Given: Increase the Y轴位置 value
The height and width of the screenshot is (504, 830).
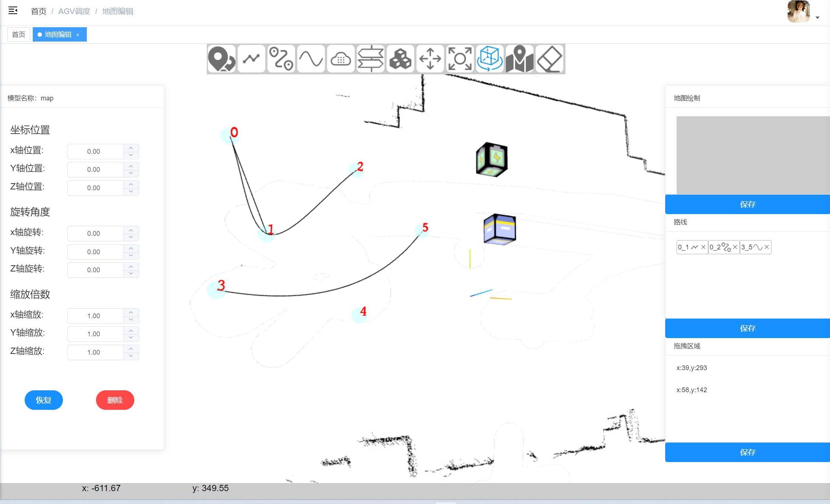Looking at the screenshot, I should pos(131,166).
